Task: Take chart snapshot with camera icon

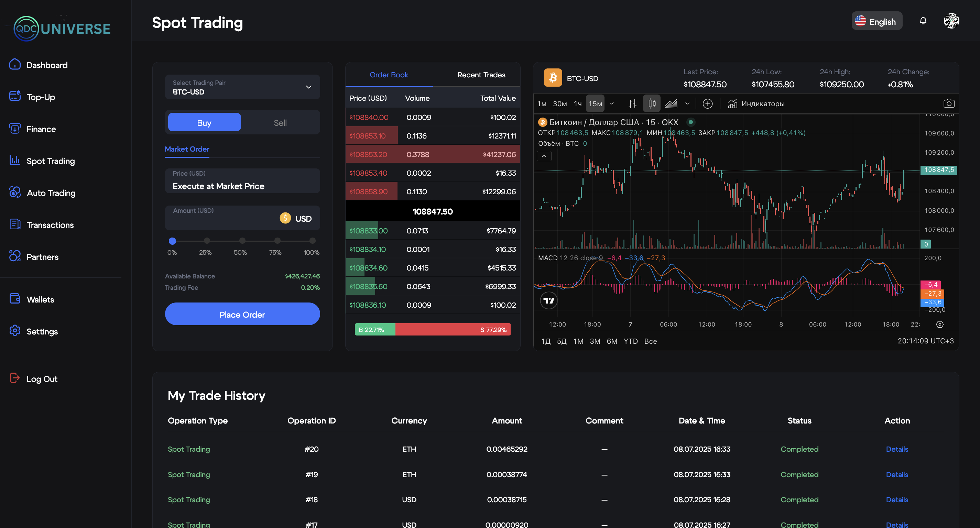Action: [x=948, y=103]
